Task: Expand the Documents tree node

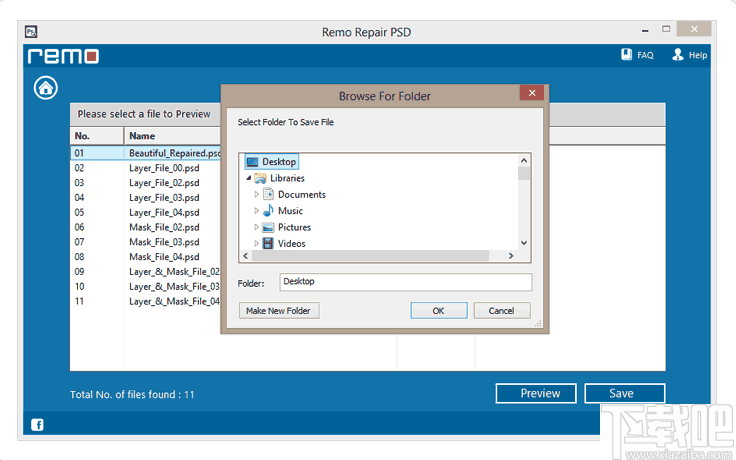Action: 256,194
